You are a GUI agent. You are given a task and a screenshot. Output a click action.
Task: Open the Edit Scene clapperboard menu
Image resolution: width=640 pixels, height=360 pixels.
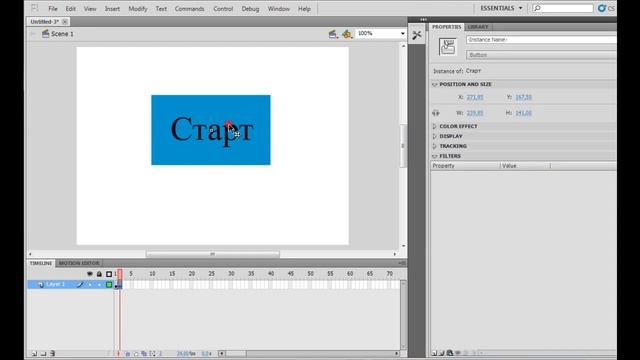pyautogui.click(x=333, y=34)
